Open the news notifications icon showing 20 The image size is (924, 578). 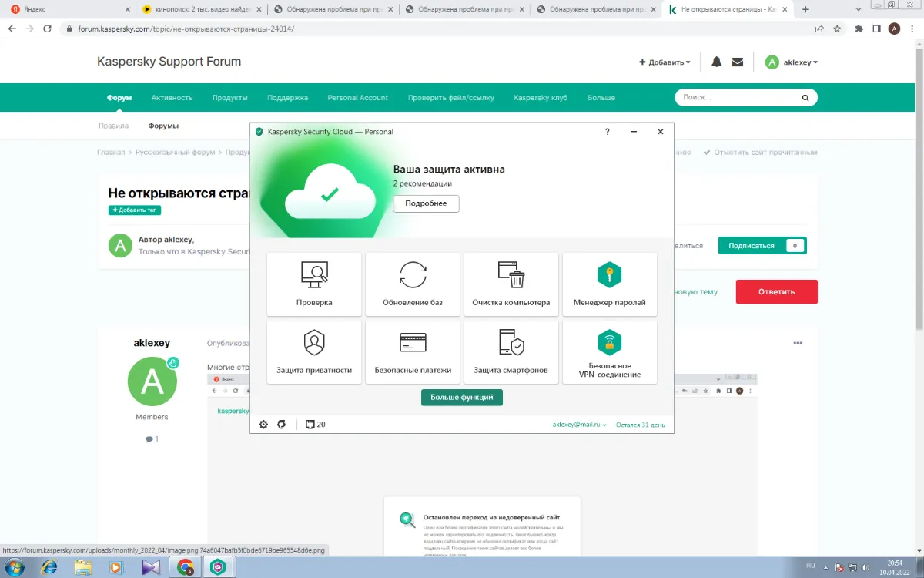point(315,425)
